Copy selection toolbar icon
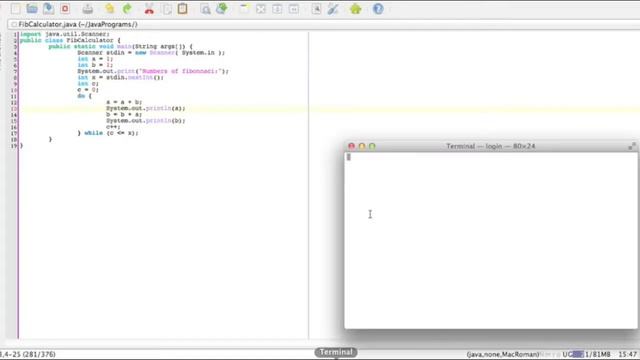The height and width of the screenshot is (360, 640). click(167, 9)
